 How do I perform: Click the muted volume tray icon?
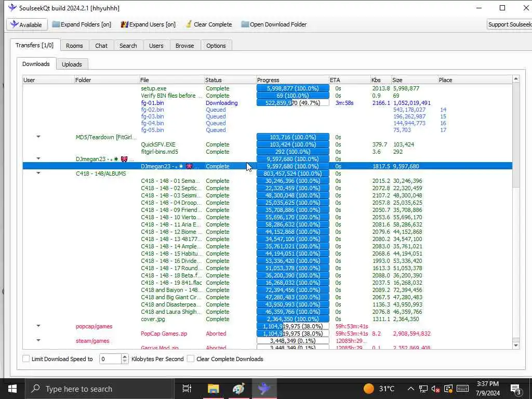click(x=436, y=389)
